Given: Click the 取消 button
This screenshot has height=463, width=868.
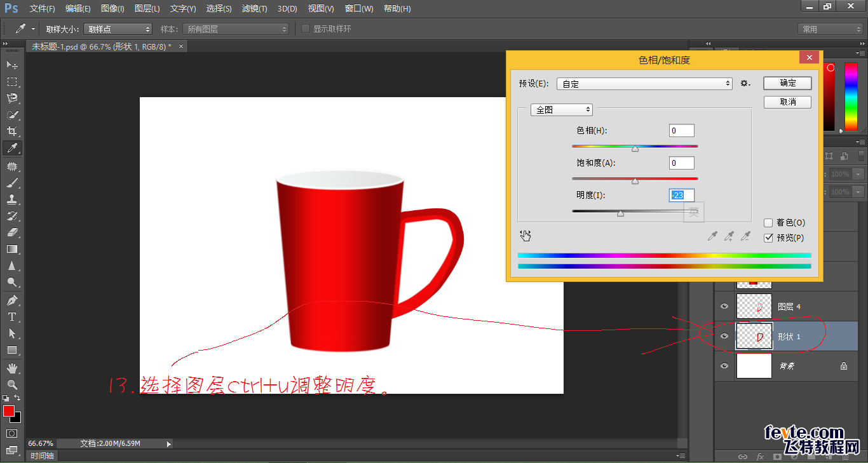Looking at the screenshot, I should [x=788, y=102].
